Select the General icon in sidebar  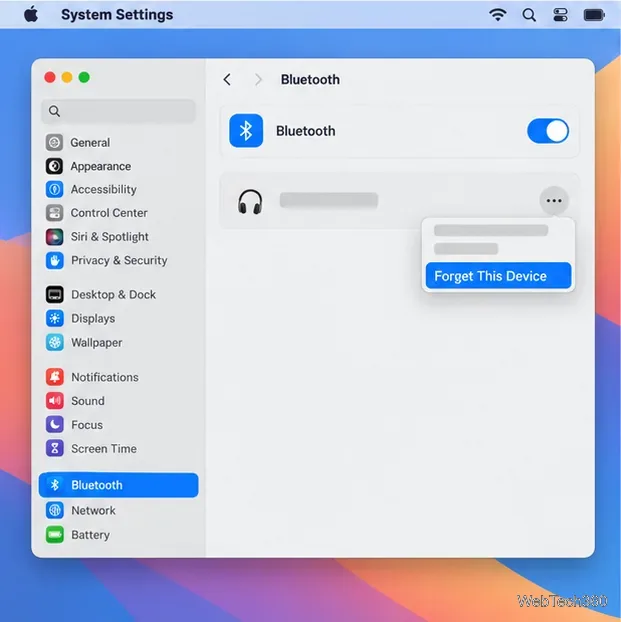tap(54, 142)
